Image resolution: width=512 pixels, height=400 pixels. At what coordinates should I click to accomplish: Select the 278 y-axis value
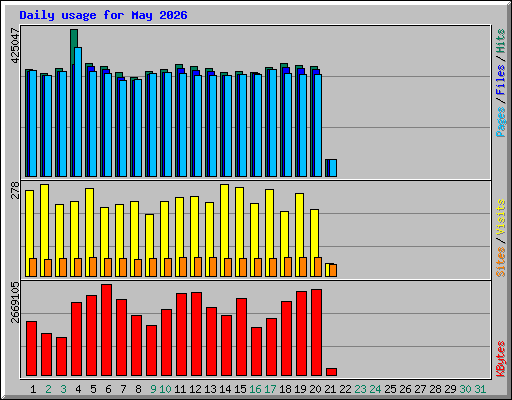click(15, 190)
